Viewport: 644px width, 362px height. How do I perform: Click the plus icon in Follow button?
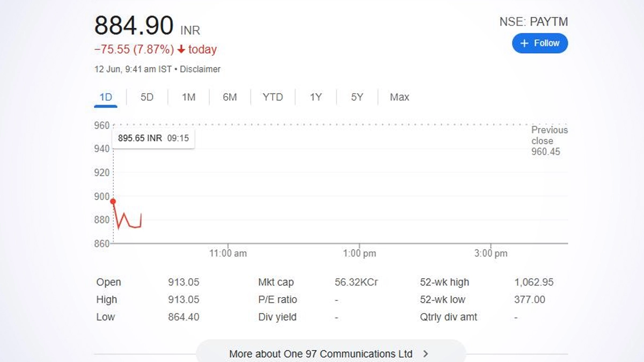click(524, 43)
